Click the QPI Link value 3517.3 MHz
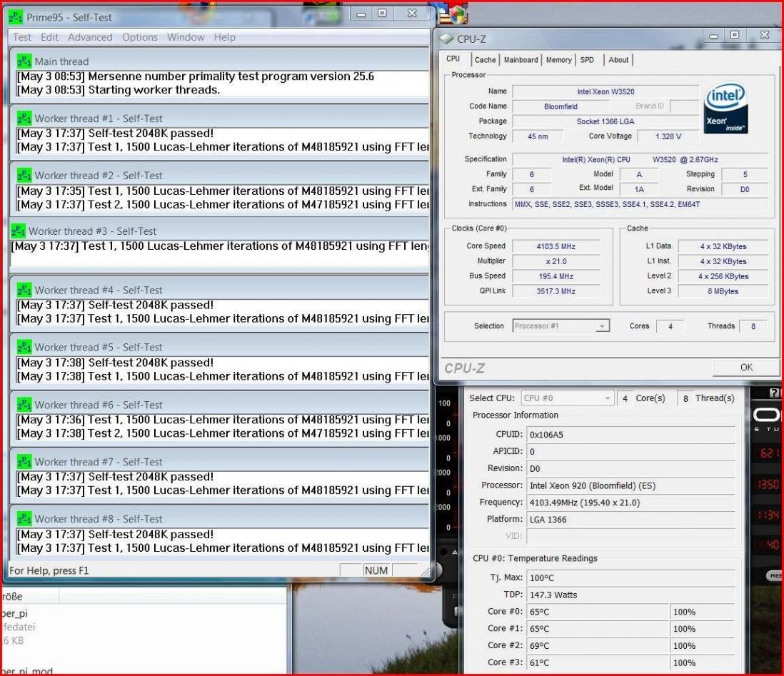Screen dimensions: 784x676 click(556, 291)
